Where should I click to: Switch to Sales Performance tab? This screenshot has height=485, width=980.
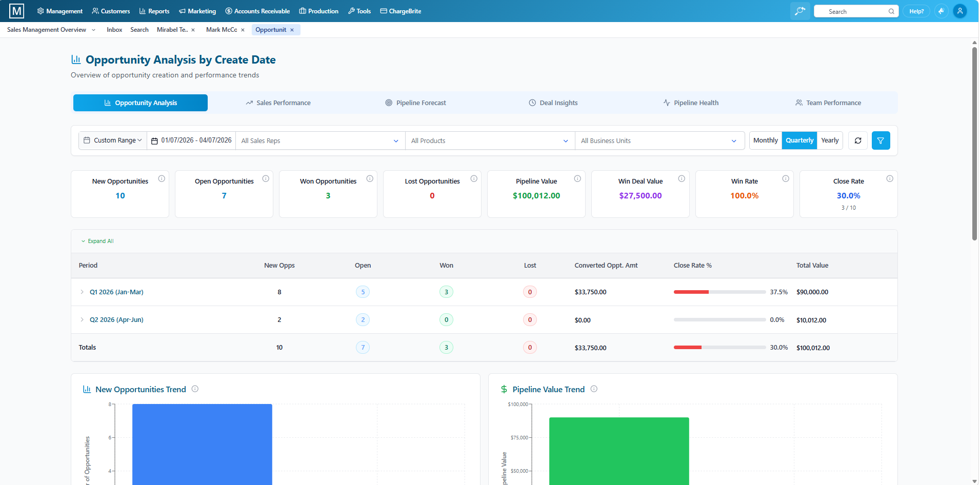coord(278,103)
